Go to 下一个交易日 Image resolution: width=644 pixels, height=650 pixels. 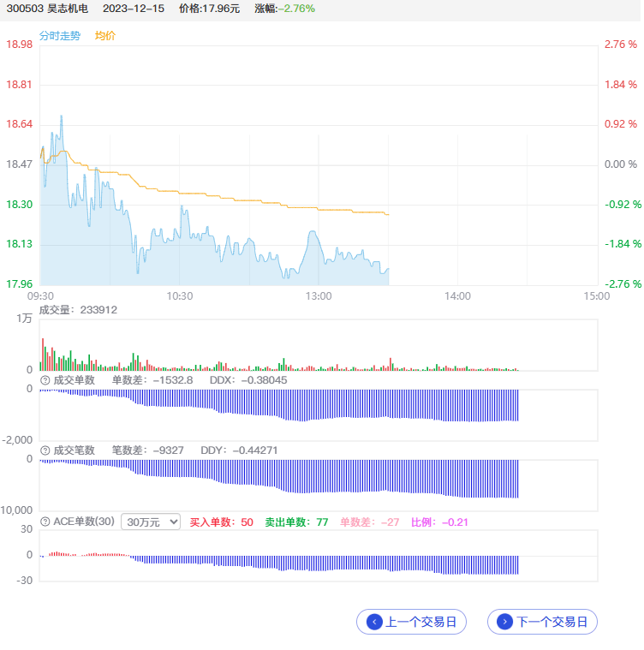(542, 622)
